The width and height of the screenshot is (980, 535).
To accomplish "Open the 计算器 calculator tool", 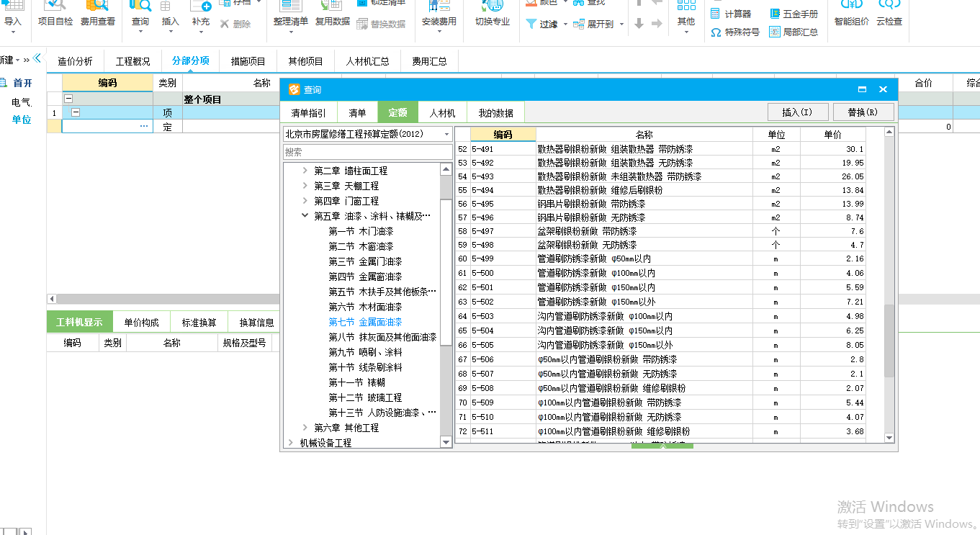I will pyautogui.click(x=730, y=14).
